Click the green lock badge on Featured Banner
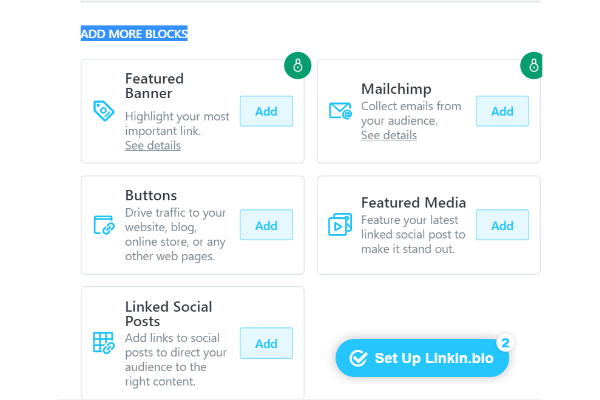Viewport: 600px width, 400px height. 297,66
